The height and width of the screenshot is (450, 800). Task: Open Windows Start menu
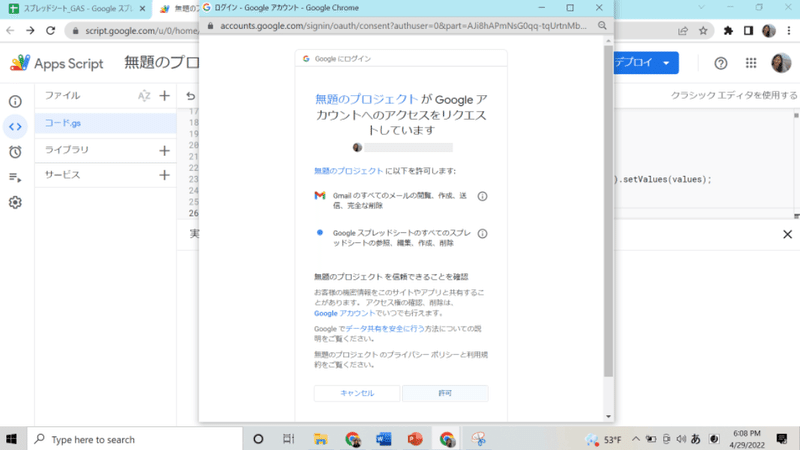click(x=11, y=439)
